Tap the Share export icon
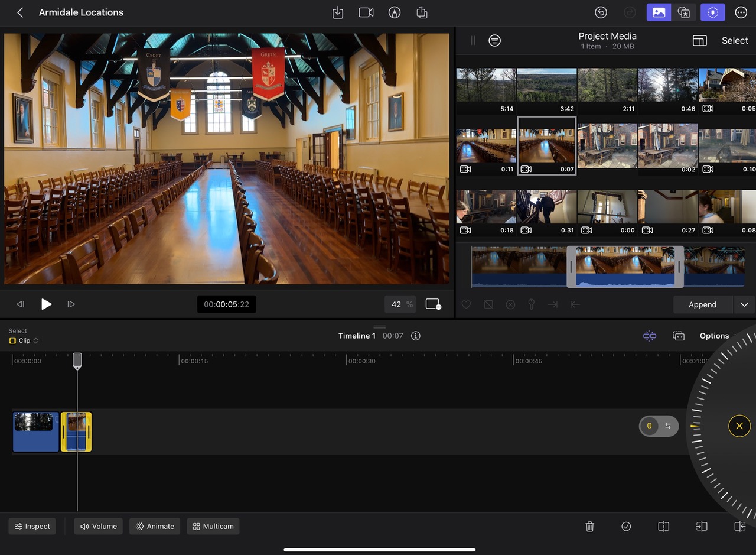The width and height of the screenshot is (756, 555). 422,12
